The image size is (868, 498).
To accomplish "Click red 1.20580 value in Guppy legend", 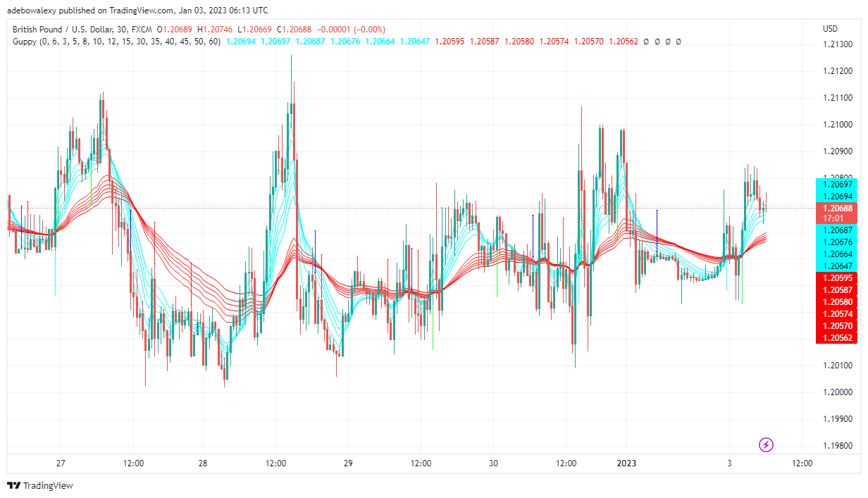I will click(x=519, y=42).
